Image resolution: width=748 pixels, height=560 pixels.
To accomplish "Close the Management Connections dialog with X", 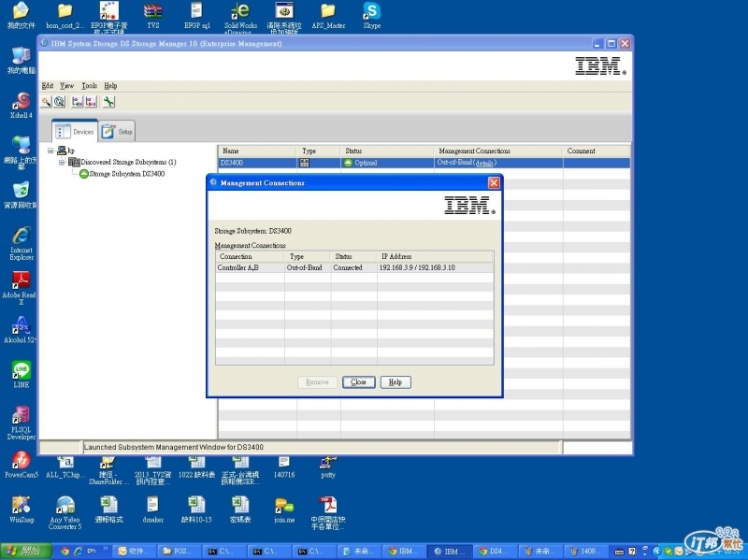I will pyautogui.click(x=494, y=182).
